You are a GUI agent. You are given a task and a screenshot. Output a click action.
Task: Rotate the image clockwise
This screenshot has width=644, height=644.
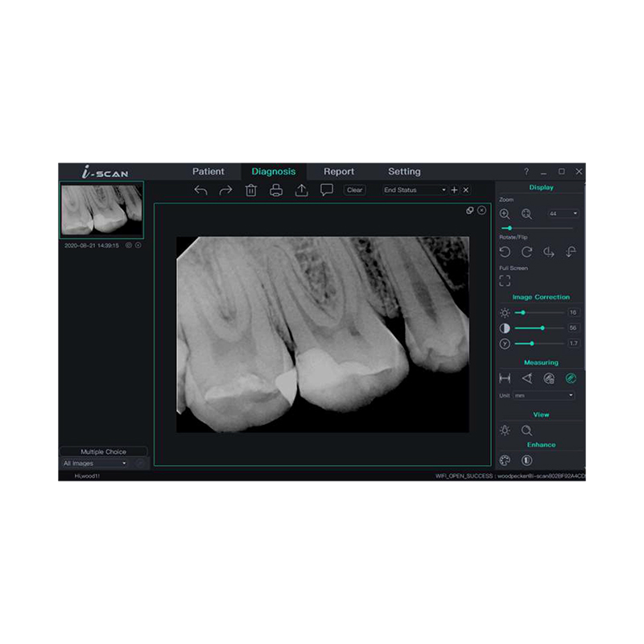coord(526,252)
